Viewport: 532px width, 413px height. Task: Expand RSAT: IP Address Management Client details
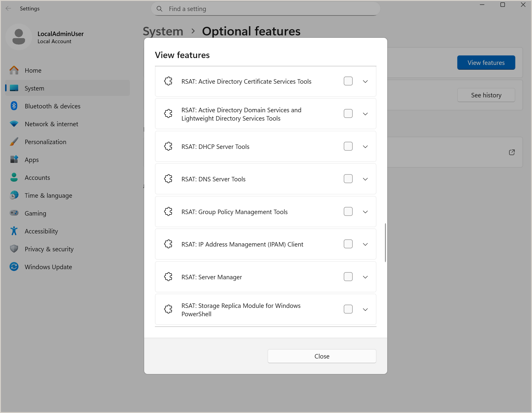(365, 244)
